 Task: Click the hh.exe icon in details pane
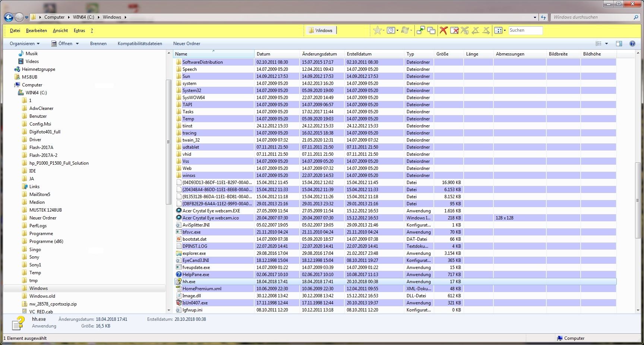[18, 323]
